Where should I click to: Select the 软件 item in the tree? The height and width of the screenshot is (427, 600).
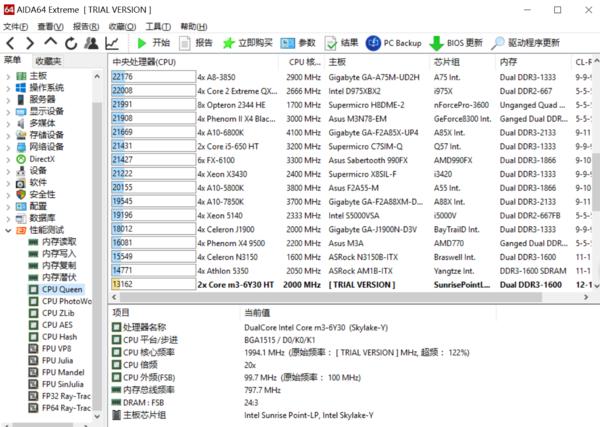[x=31, y=183]
